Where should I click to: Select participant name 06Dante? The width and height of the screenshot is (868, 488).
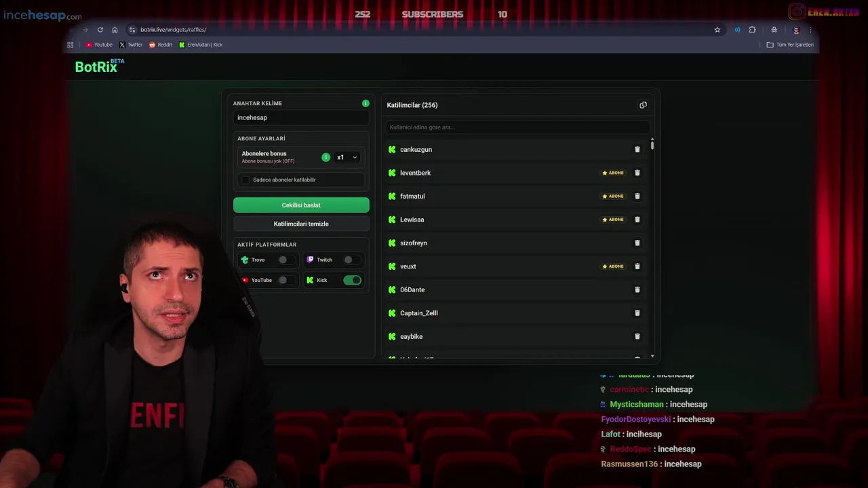click(x=412, y=289)
